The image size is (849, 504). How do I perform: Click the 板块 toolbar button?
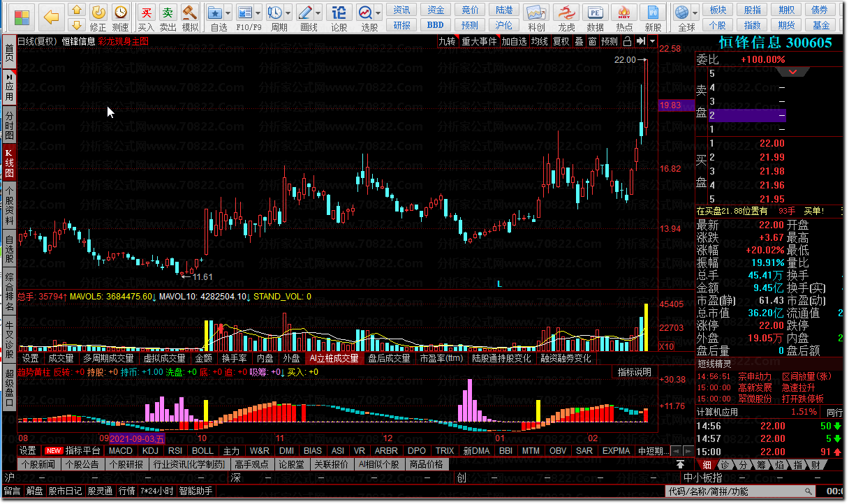click(718, 10)
